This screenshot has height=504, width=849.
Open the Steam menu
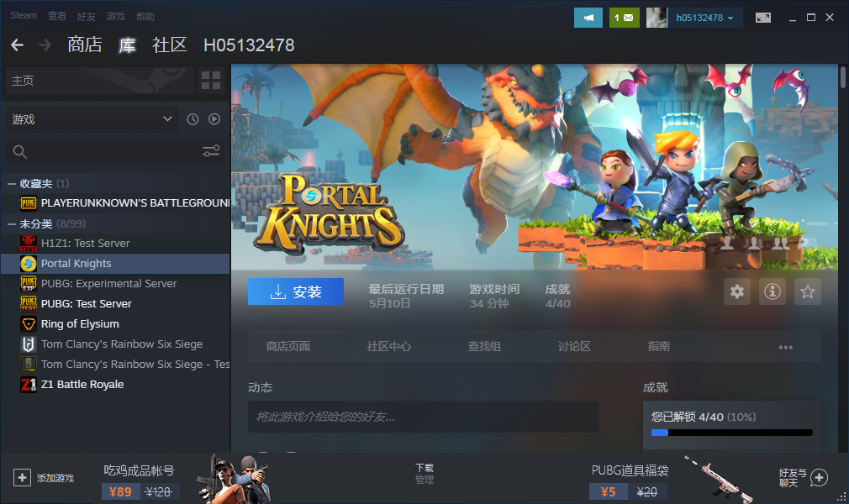24,16
